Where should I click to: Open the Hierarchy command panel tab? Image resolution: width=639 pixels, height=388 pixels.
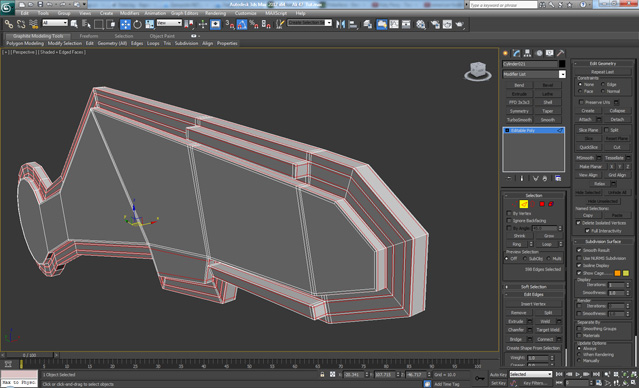[x=528, y=53]
